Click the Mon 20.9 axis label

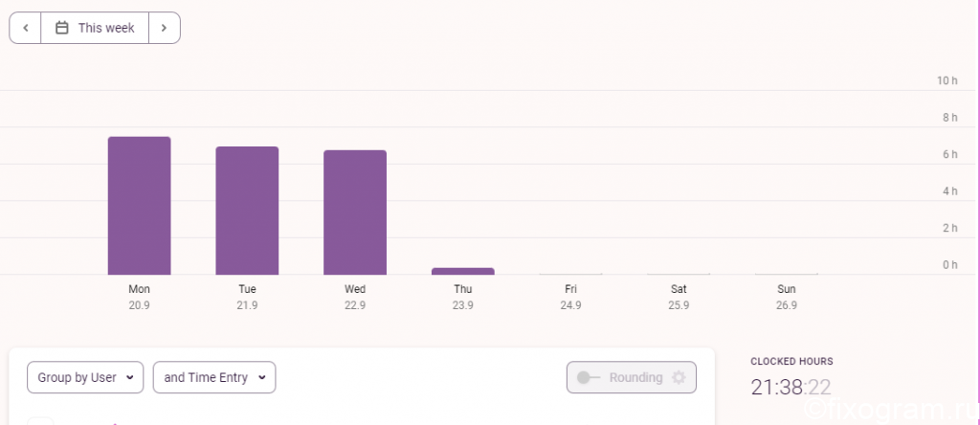pos(140,297)
